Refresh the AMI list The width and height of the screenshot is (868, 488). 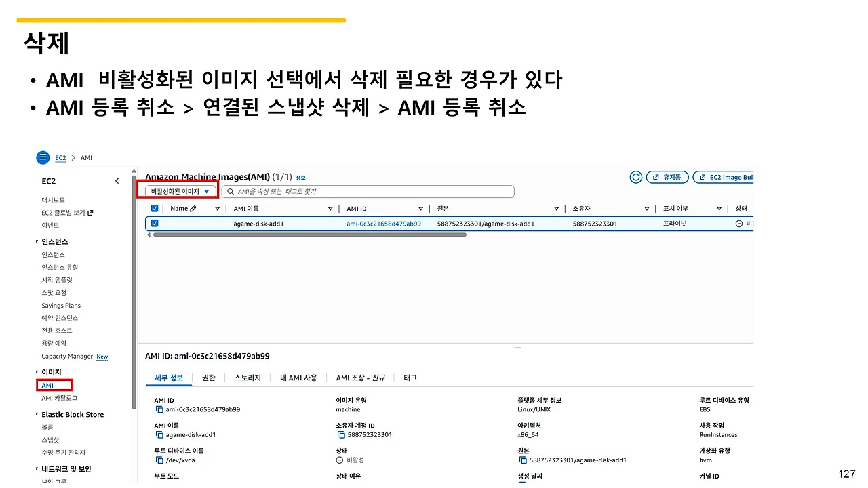(635, 177)
